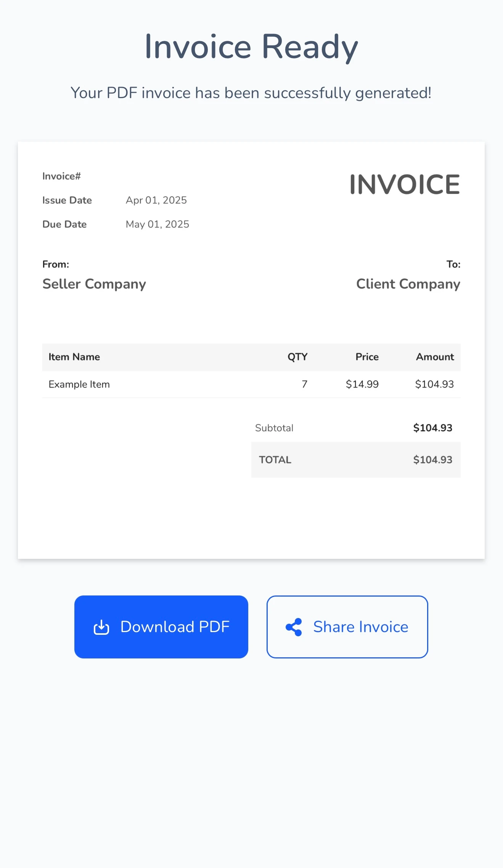Click the 'Due Date' label
The width and height of the screenshot is (503, 868).
tap(64, 224)
